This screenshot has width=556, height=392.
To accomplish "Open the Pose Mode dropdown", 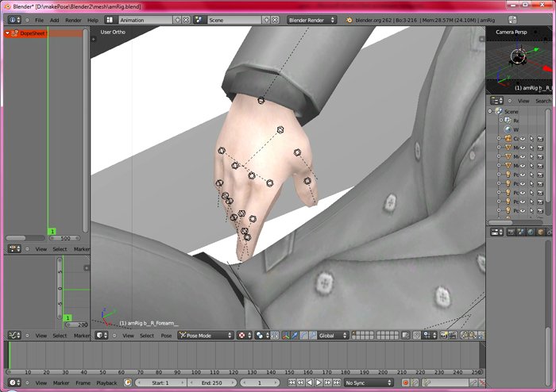I will tap(205, 336).
